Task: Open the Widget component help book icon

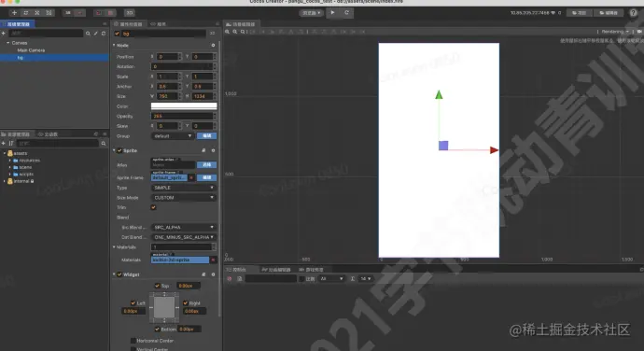Action: click(x=203, y=274)
